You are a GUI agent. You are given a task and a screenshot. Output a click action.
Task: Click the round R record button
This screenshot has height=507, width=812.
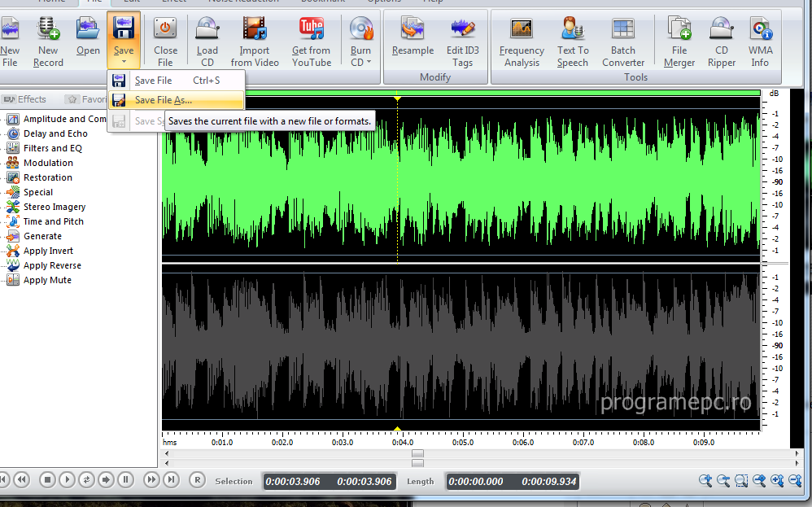click(x=197, y=480)
